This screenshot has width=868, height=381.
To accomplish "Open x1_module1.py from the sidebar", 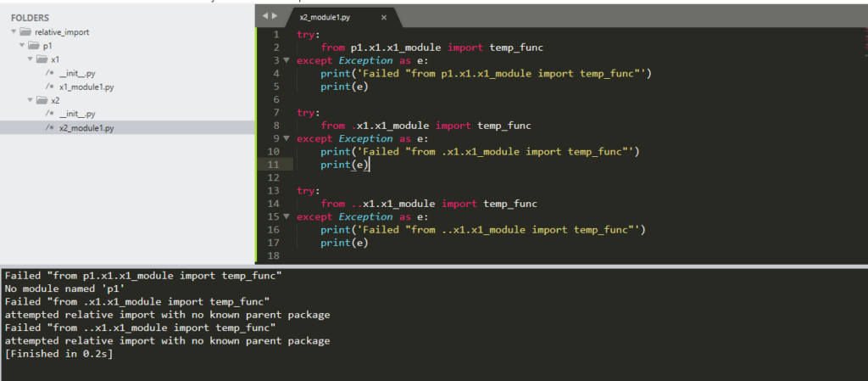I will [86, 87].
